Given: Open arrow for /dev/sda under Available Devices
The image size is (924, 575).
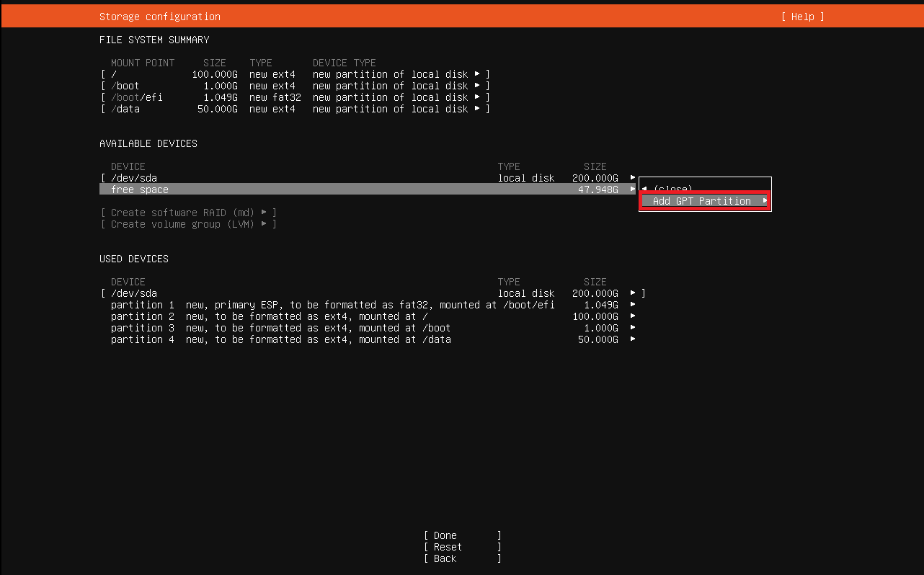Looking at the screenshot, I should (633, 178).
